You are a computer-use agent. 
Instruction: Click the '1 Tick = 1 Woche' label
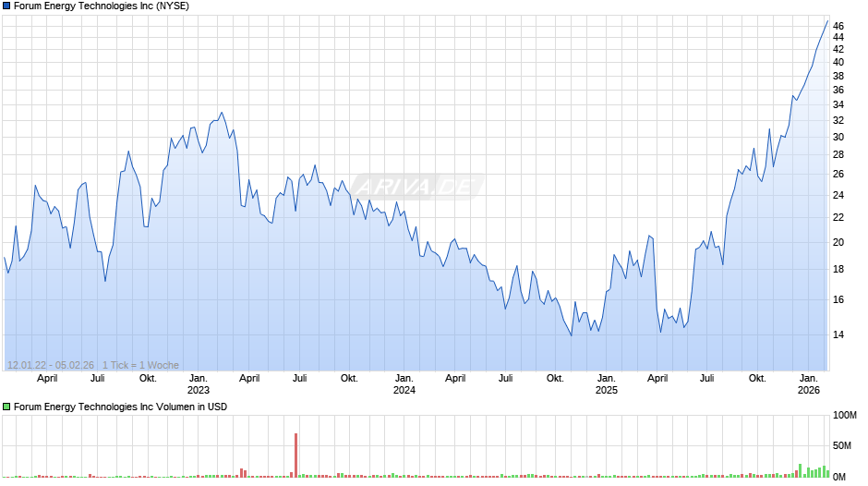pyautogui.click(x=140, y=365)
